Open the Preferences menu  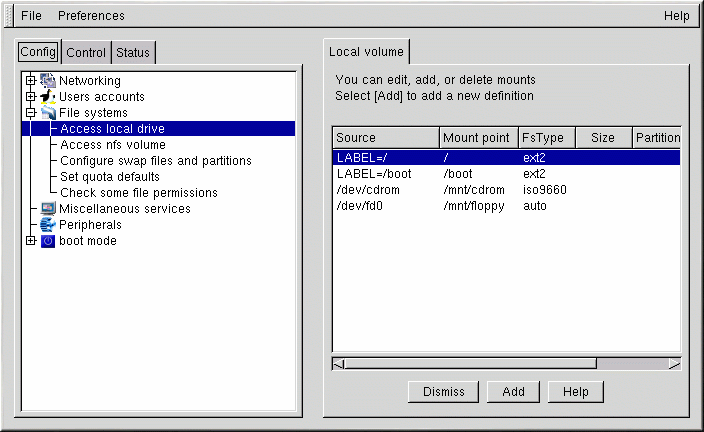tap(91, 16)
